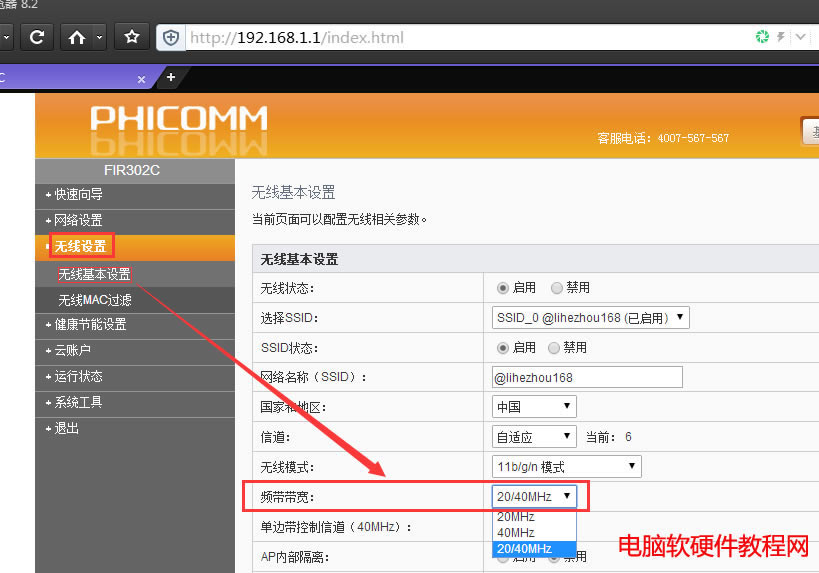Click the security shield icon in address bar
The width and height of the screenshot is (819, 573).
172,38
